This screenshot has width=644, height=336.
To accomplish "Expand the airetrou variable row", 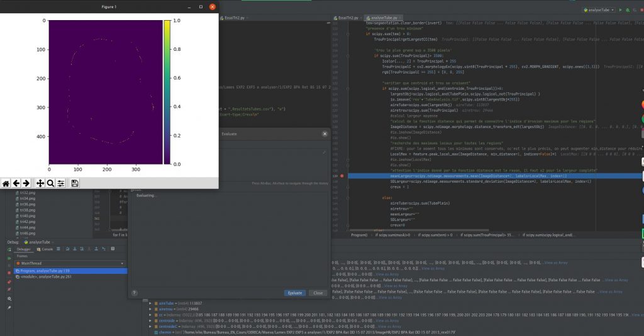I will pos(150,309).
